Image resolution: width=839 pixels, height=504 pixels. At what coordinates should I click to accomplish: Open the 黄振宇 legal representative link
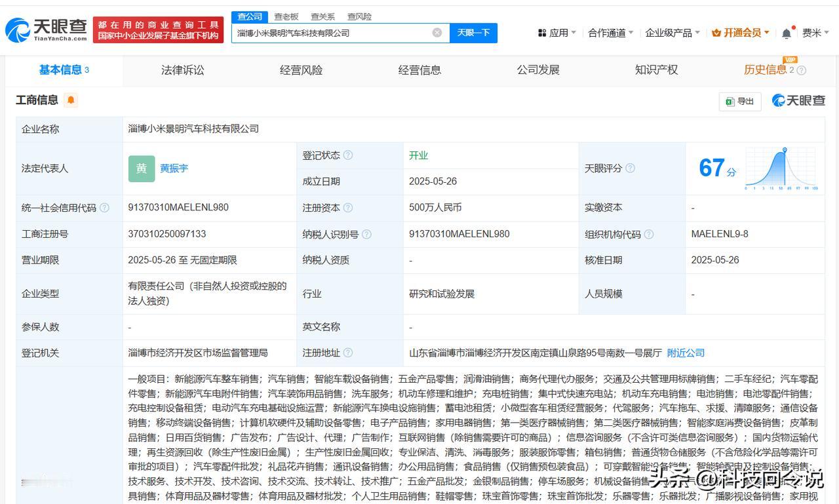click(x=174, y=168)
